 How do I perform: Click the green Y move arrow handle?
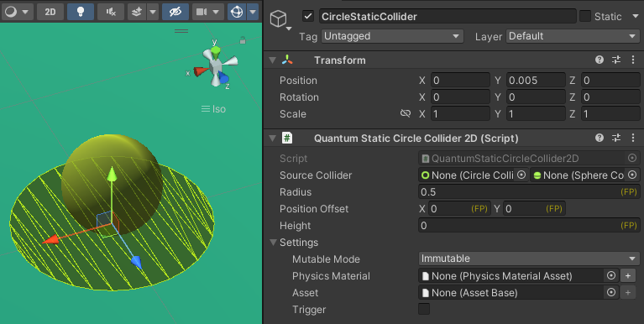point(112,174)
